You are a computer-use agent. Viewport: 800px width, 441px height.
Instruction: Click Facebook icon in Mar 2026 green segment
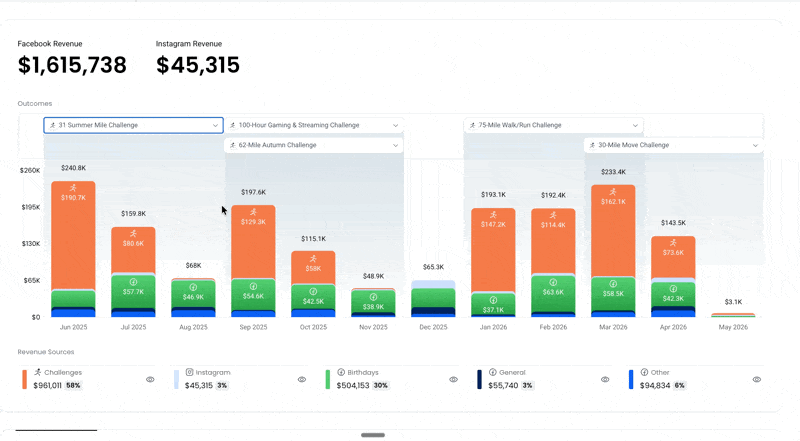(x=613, y=283)
